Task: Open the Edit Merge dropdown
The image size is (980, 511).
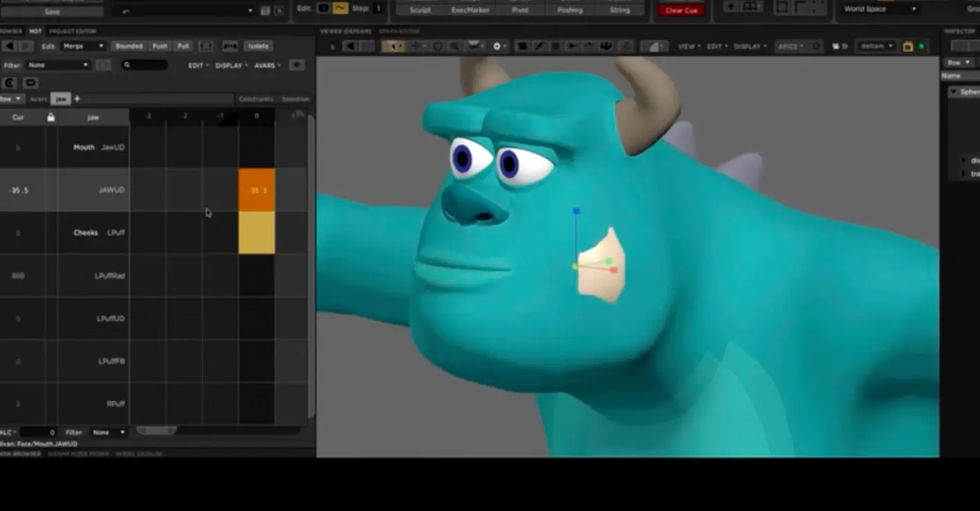Action: coord(83,45)
